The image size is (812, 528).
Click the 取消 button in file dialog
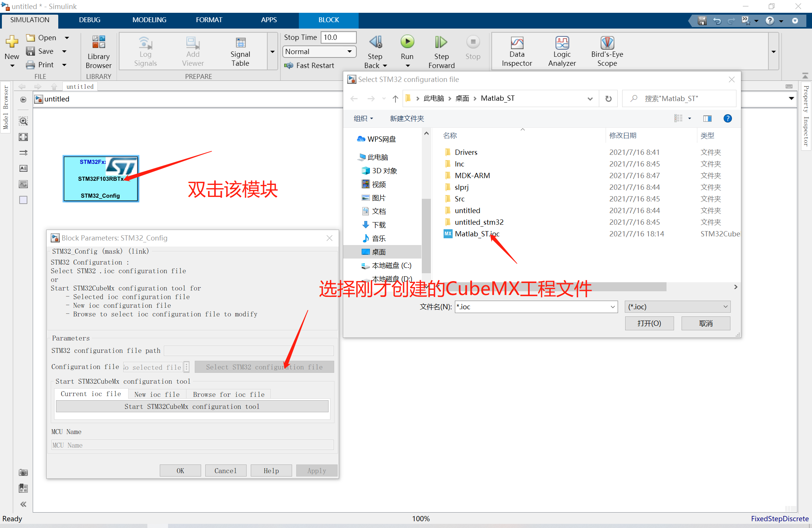[706, 323]
